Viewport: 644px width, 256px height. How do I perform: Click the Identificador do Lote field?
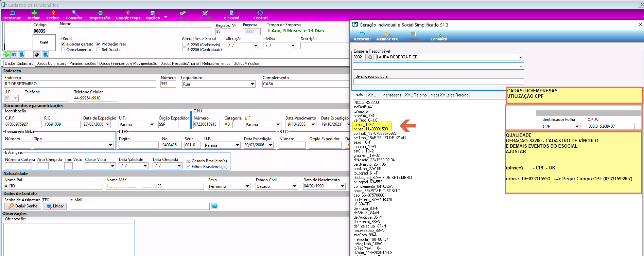(438, 82)
